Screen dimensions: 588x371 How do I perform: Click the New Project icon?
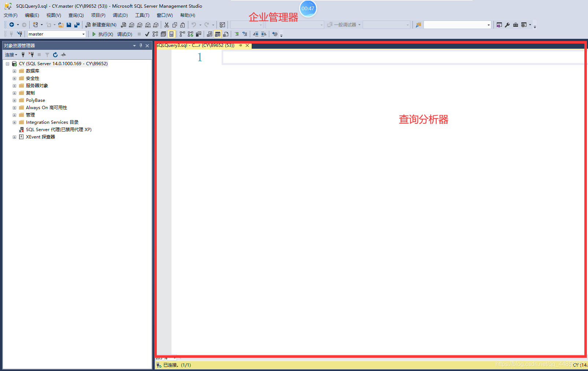coord(35,25)
